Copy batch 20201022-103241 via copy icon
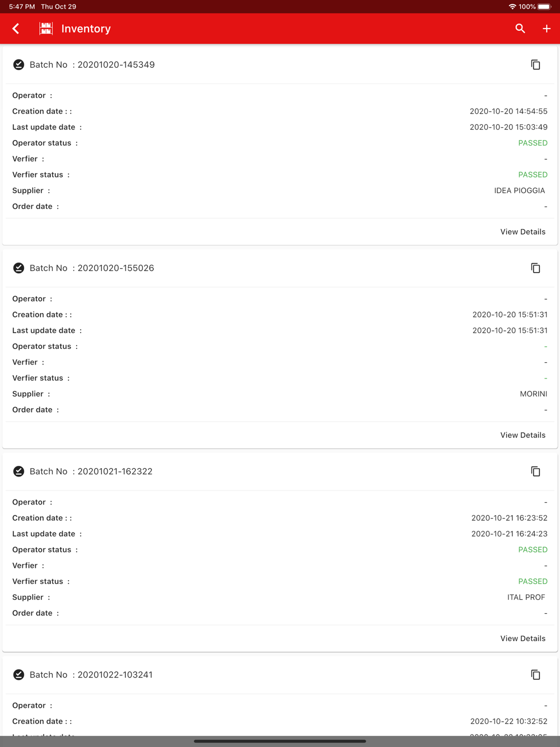This screenshot has height=747, width=560. point(535,674)
